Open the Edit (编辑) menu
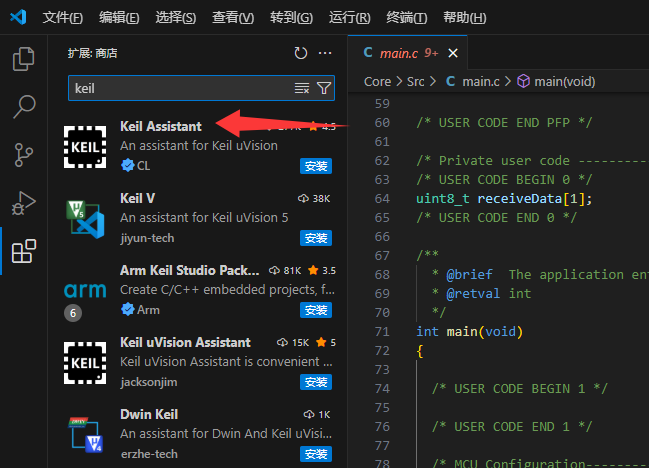The width and height of the screenshot is (649, 468). [119, 17]
